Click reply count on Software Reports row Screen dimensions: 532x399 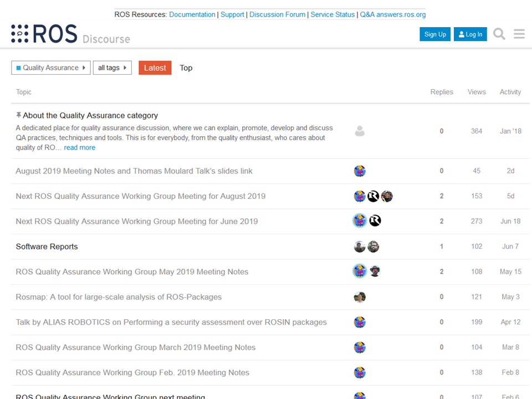point(442,247)
